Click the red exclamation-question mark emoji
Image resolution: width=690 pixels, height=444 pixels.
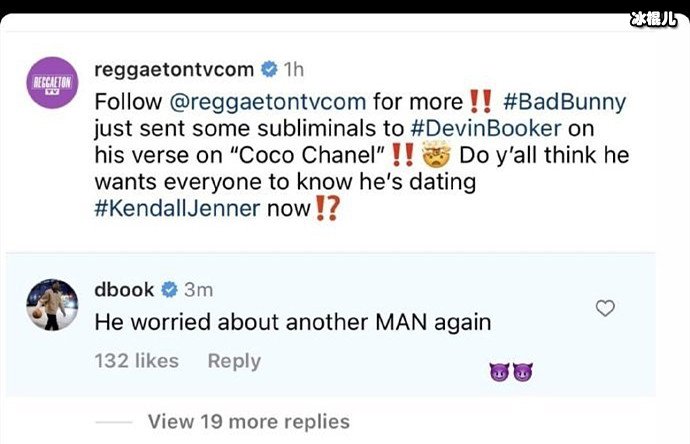pos(324,209)
